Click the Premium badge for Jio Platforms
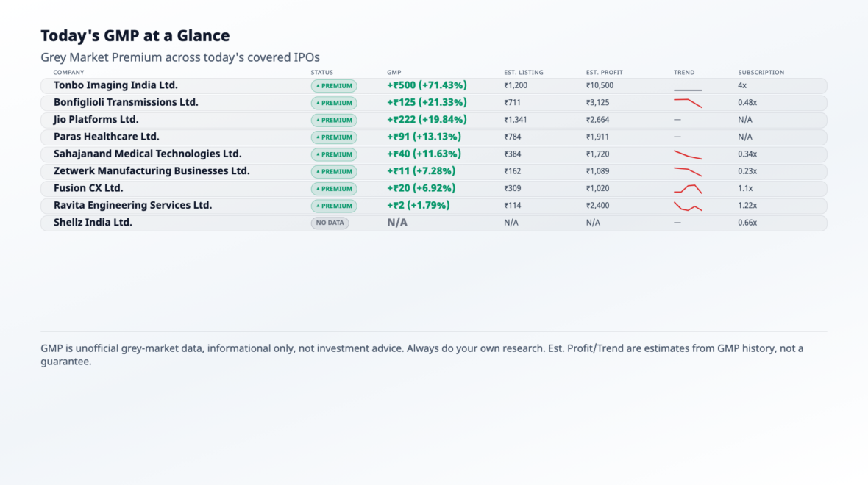Screen dimensions: 868x485 pyautogui.click(x=334, y=120)
